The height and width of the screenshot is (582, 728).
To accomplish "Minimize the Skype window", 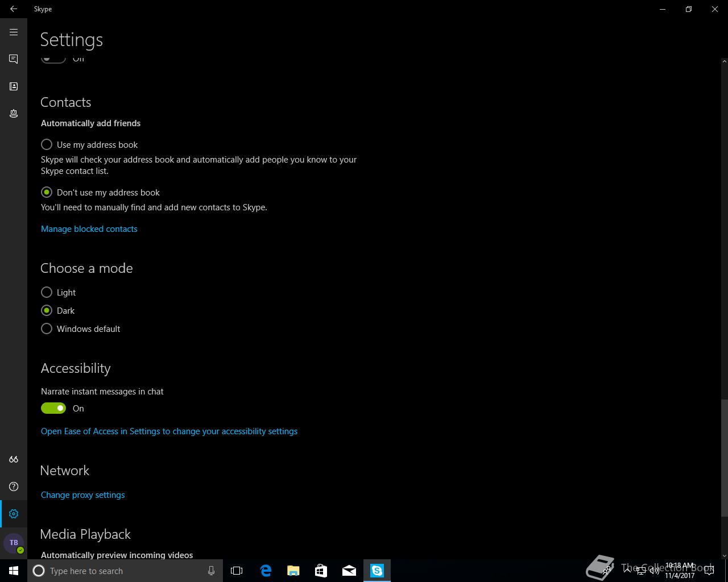I will click(663, 9).
